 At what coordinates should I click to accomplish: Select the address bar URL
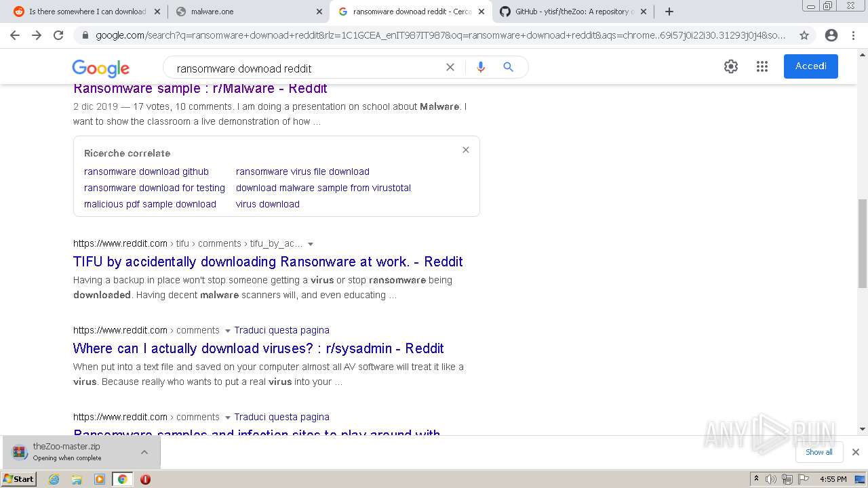441,35
